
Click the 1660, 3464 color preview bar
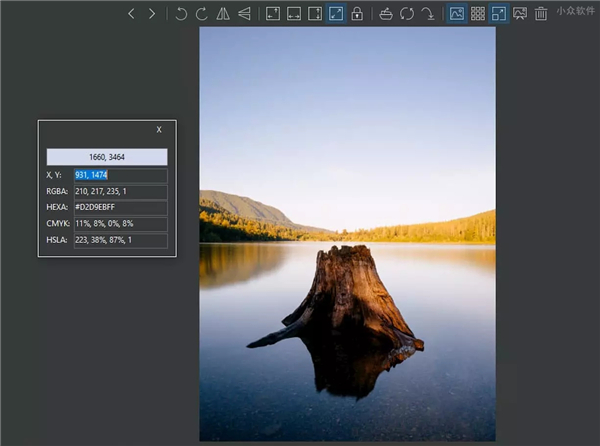coord(106,156)
